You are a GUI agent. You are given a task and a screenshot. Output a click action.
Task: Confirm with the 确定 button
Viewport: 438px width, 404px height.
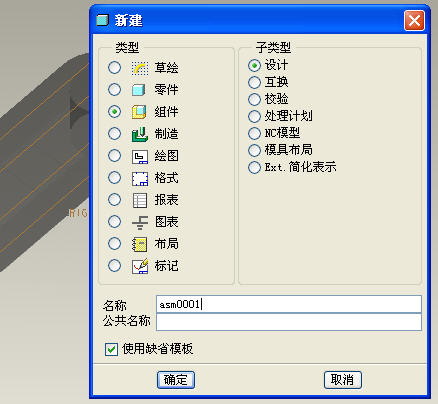pyautogui.click(x=176, y=380)
